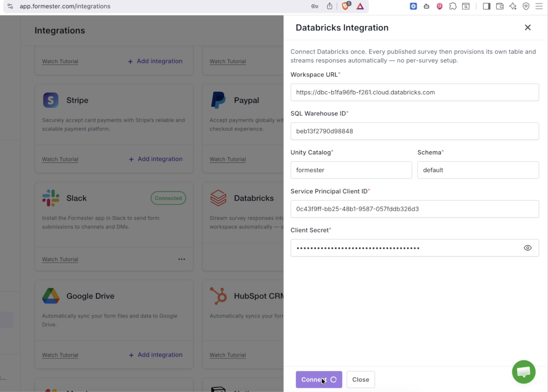Focus the Workspace URL field
This screenshot has height=392, width=548.
point(415,92)
